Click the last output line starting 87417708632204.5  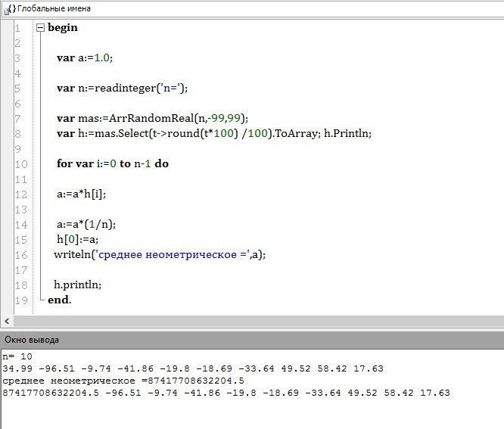pyautogui.click(x=226, y=393)
